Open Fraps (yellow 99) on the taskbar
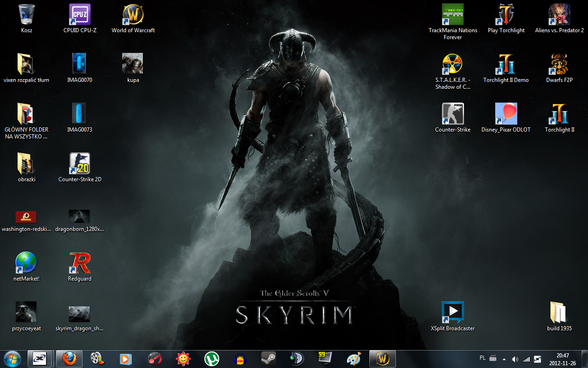 click(325, 358)
